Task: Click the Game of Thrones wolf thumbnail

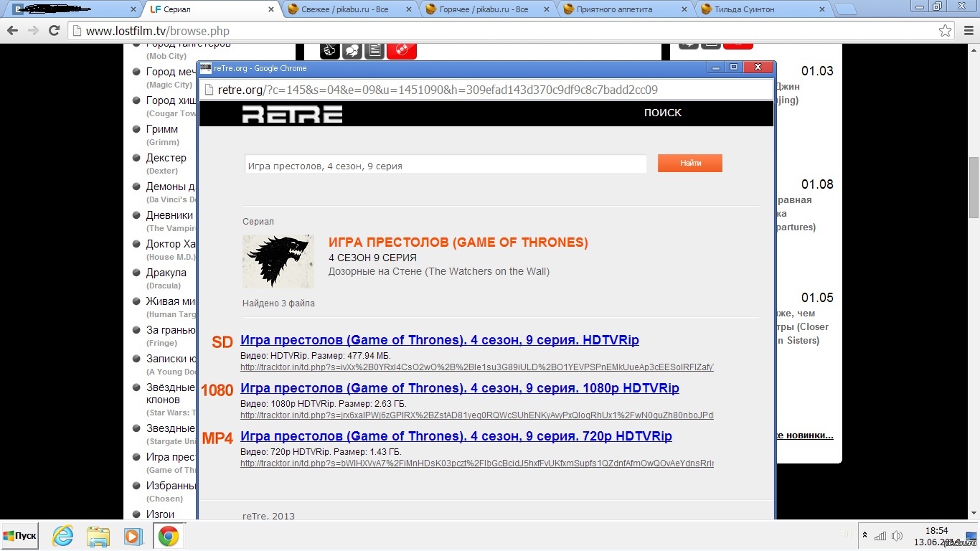Action: (278, 261)
